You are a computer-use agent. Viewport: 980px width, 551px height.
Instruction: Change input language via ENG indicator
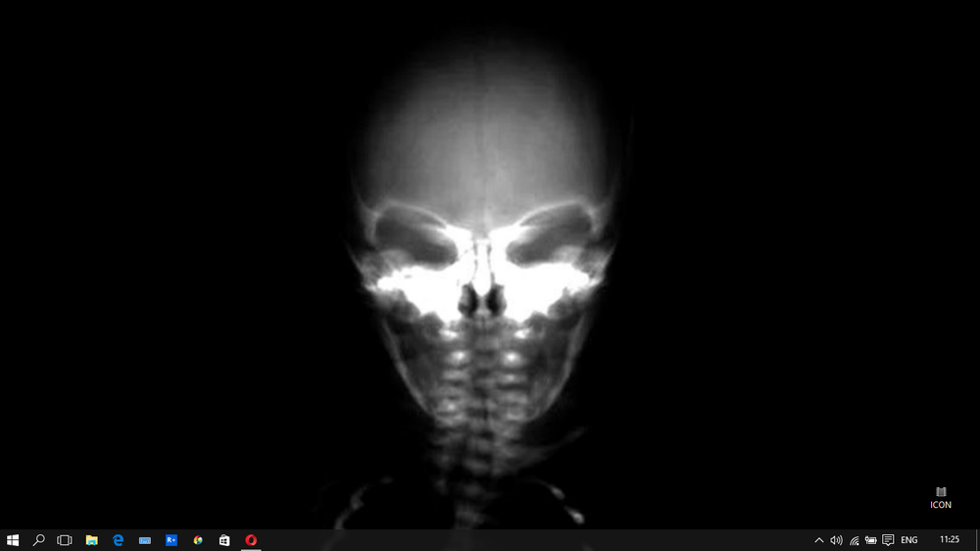click(x=909, y=540)
